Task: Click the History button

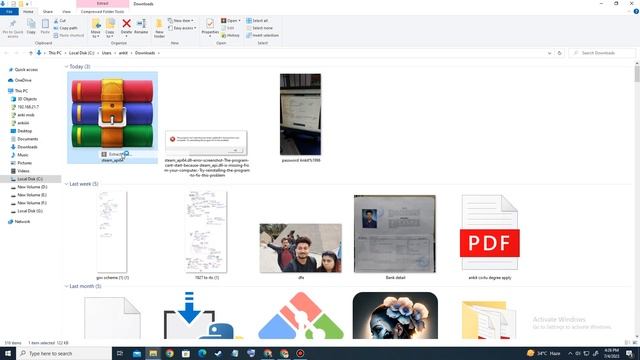Action: [x=231, y=36]
